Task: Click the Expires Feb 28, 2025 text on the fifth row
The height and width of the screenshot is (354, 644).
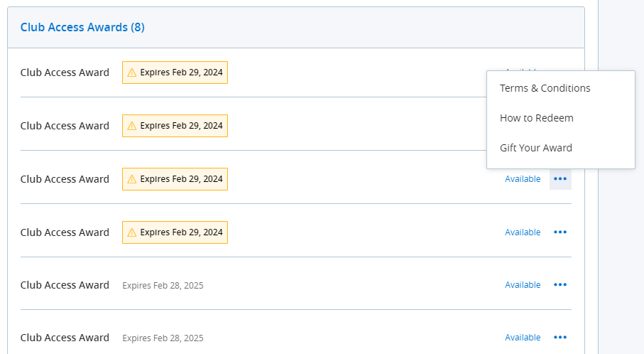Action: (x=163, y=285)
